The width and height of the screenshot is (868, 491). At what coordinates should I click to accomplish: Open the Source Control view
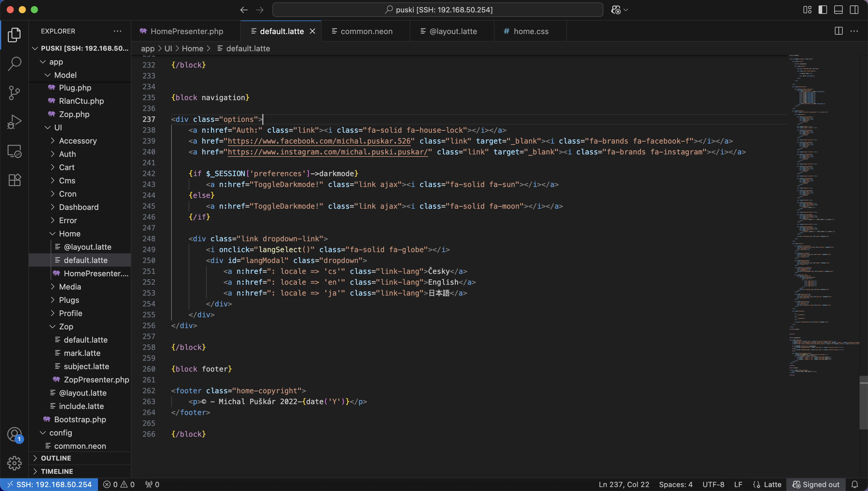14,92
